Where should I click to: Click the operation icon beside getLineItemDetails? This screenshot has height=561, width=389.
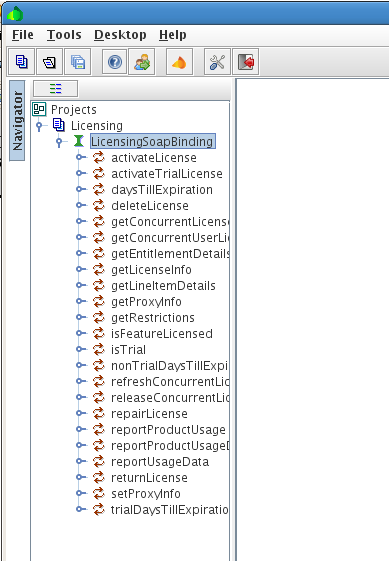click(x=98, y=285)
